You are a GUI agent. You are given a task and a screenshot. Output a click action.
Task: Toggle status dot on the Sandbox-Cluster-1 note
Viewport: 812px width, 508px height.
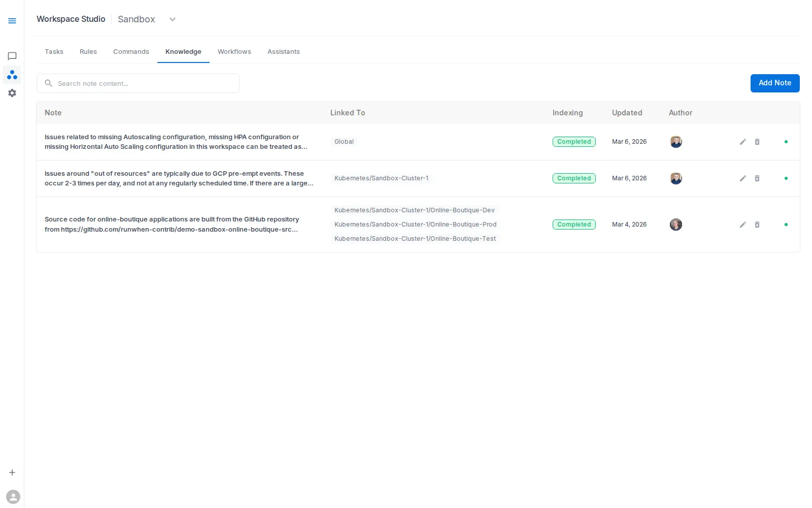(786, 178)
